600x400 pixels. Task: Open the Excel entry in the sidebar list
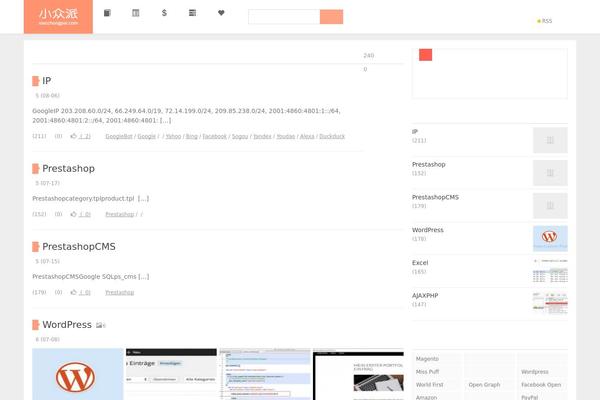[x=420, y=263]
